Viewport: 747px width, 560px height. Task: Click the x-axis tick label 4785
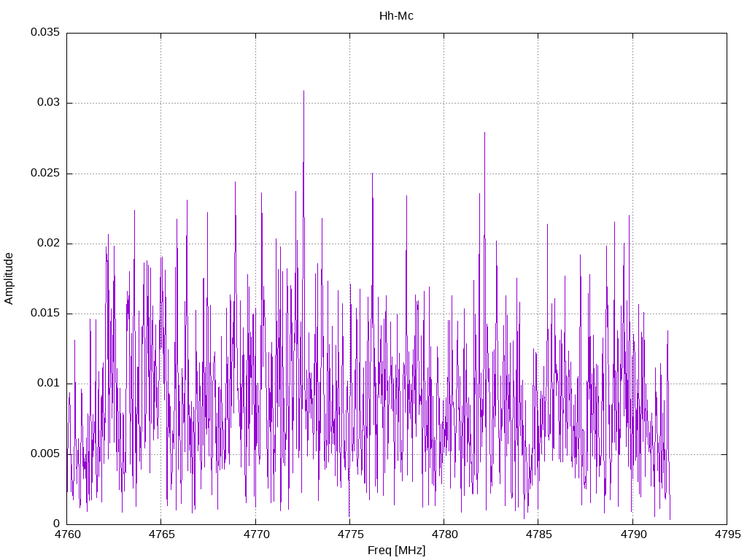pyautogui.click(x=539, y=534)
